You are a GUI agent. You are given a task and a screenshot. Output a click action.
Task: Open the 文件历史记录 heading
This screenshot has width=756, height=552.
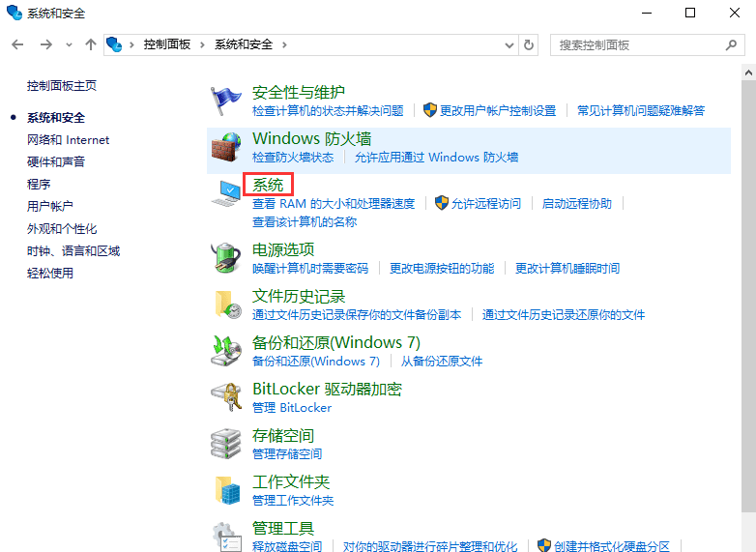299,296
